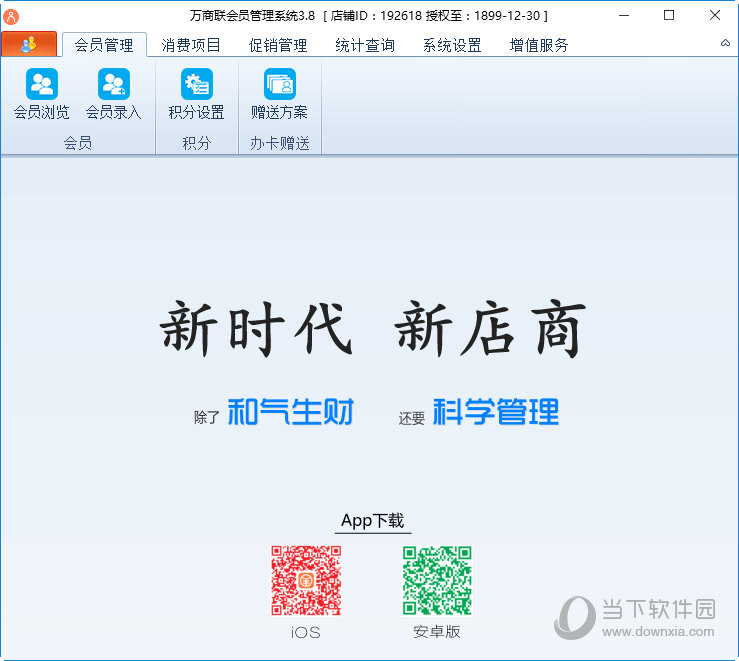Switch to the 系统设置 tab
The width and height of the screenshot is (739, 661).
pos(452,45)
